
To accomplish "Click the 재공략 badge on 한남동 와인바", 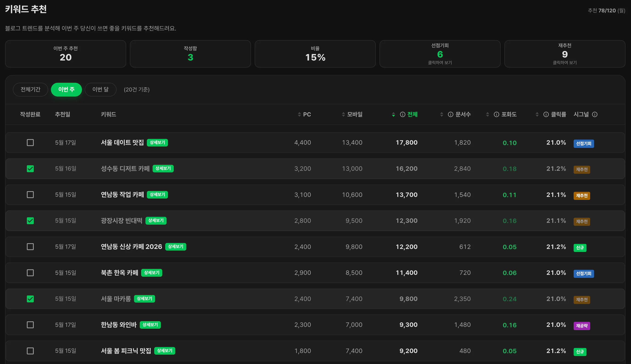I will point(582,326).
